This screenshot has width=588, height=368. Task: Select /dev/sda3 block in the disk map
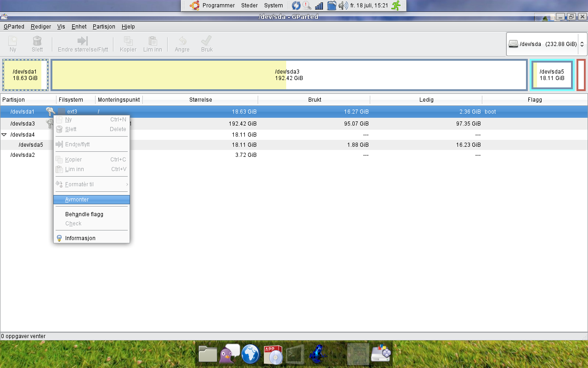tap(289, 75)
